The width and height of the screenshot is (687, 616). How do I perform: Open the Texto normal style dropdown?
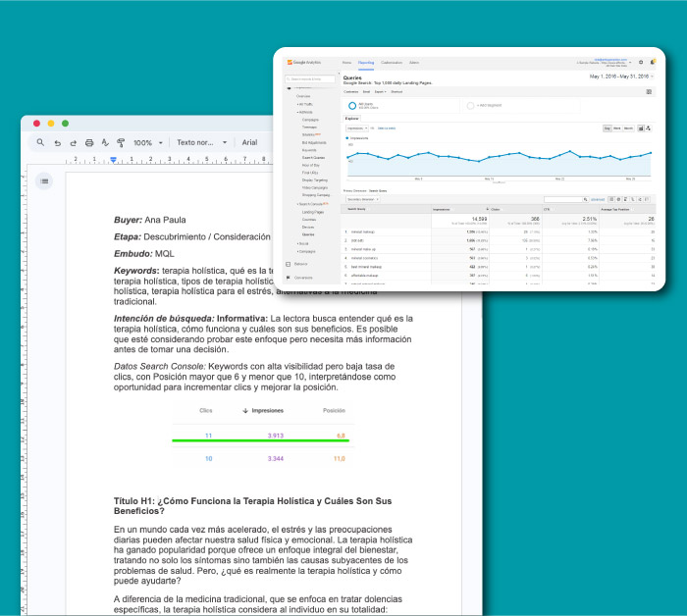(200, 142)
